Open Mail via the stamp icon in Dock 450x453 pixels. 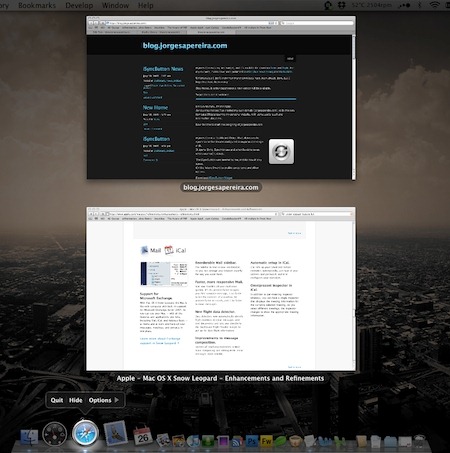pyautogui.click(x=115, y=433)
